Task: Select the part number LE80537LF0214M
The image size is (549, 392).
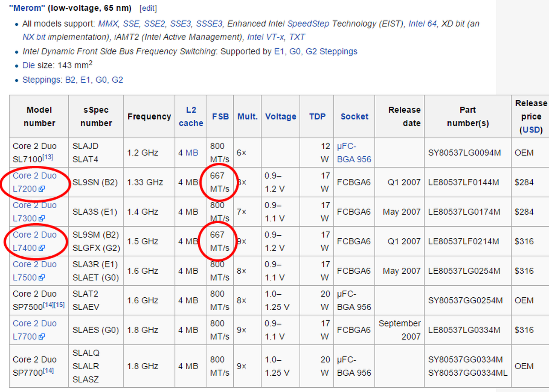Action: click(464, 241)
